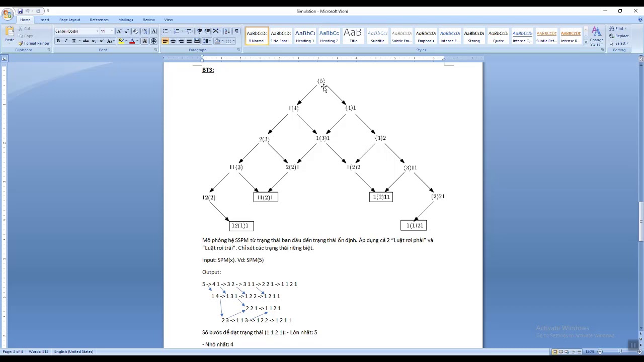Increase paragraph indent
This screenshot has height=362, width=644.
tap(207, 31)
